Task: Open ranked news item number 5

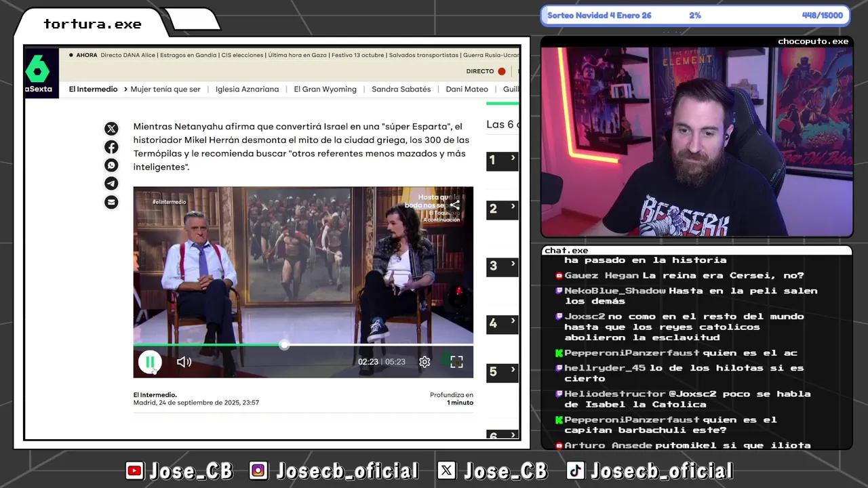Action: click(502, 372)
